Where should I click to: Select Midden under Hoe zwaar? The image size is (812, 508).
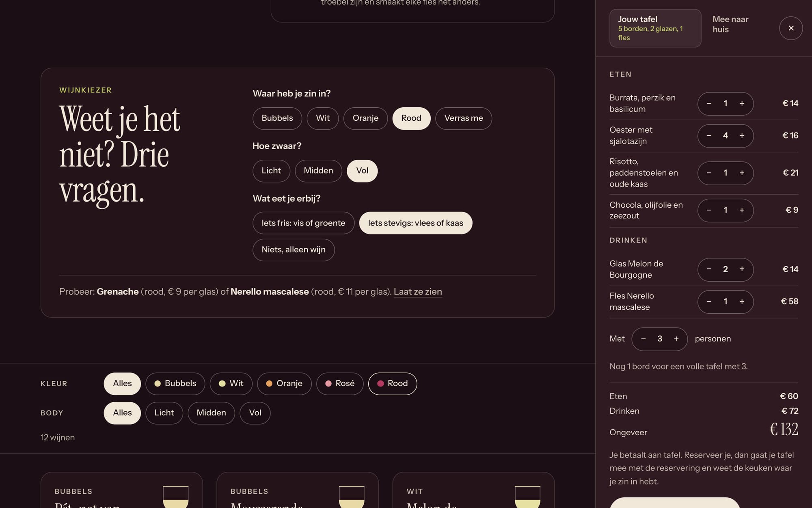point(318,171)
